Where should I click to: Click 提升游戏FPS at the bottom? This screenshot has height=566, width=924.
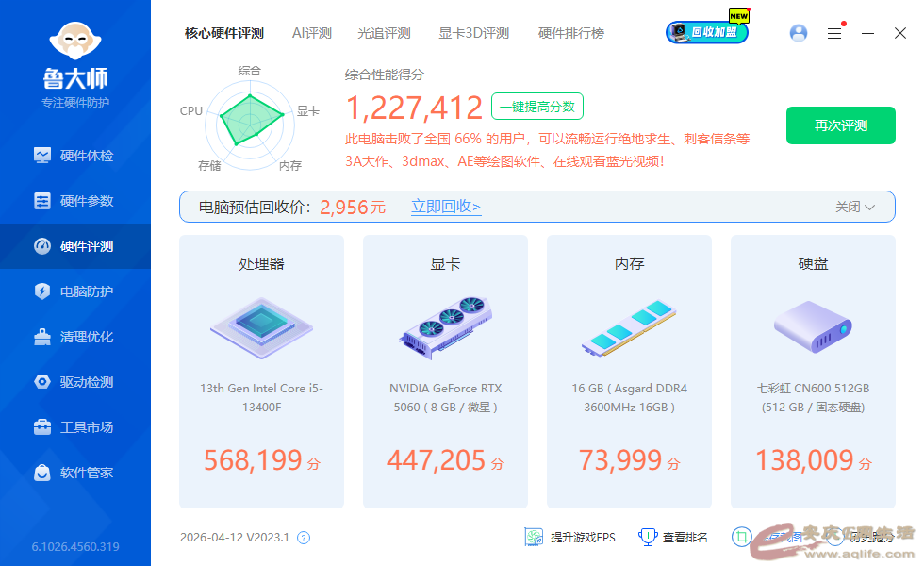pyautogui.click(x=570, y=538)
